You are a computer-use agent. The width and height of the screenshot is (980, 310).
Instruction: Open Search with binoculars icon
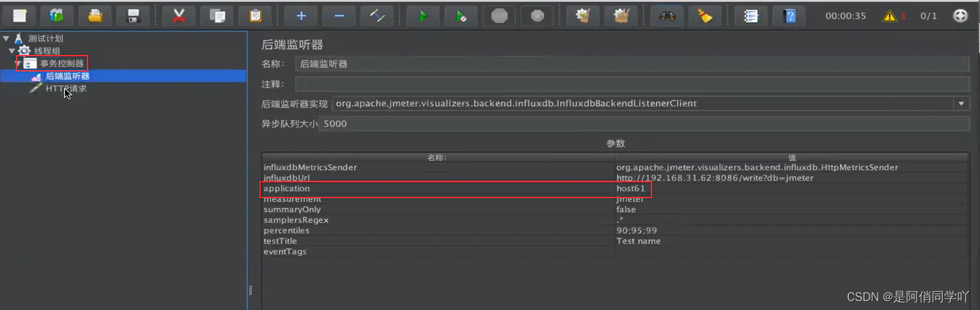(667, 15)
